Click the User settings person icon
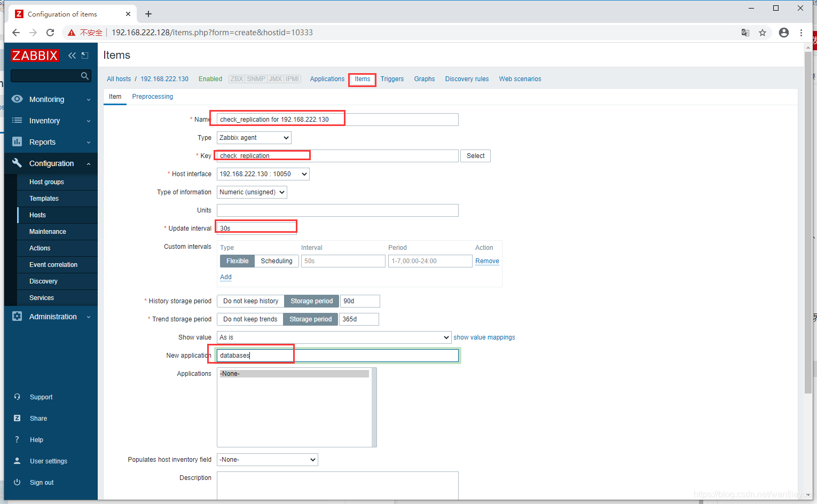This screenshot has height=504, width=817. tap(17, 461)
